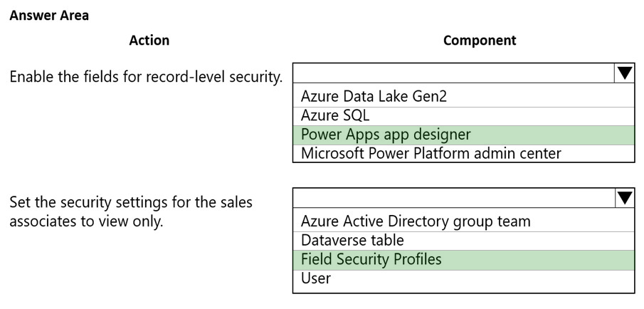644x309 pixels.
Task: Choose the Dataverse table option
Action: point(353,240)
